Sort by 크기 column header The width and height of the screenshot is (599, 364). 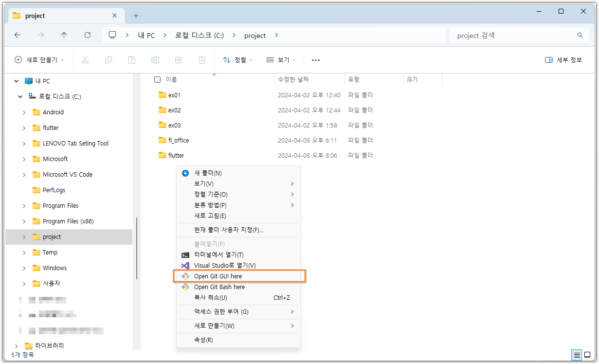(x=422, y=79)
